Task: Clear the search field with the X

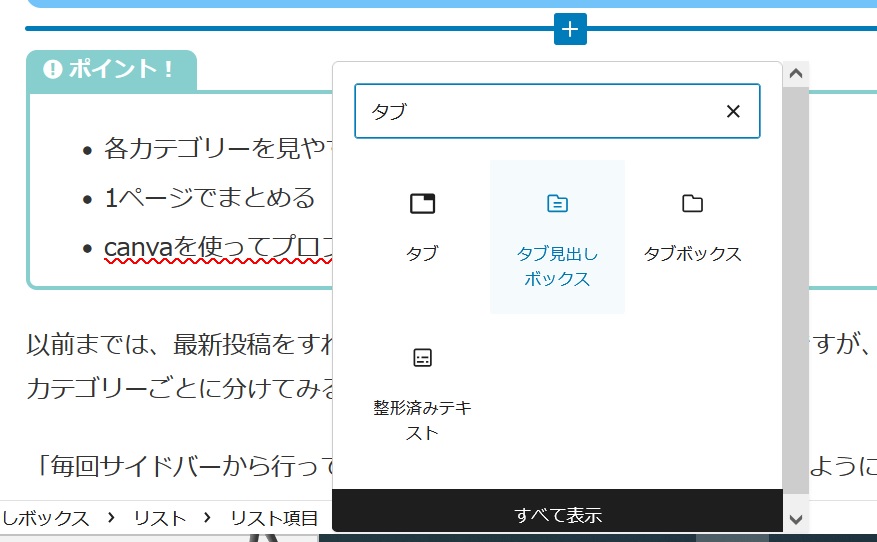Action: 733,111
